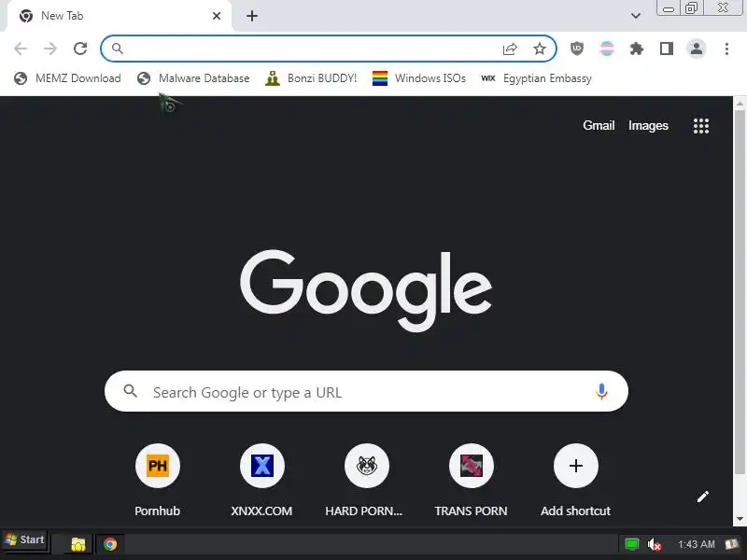Open Egyptian Embassy bookmark
Viewport: 747px width, 560px height.
(536, 78)
